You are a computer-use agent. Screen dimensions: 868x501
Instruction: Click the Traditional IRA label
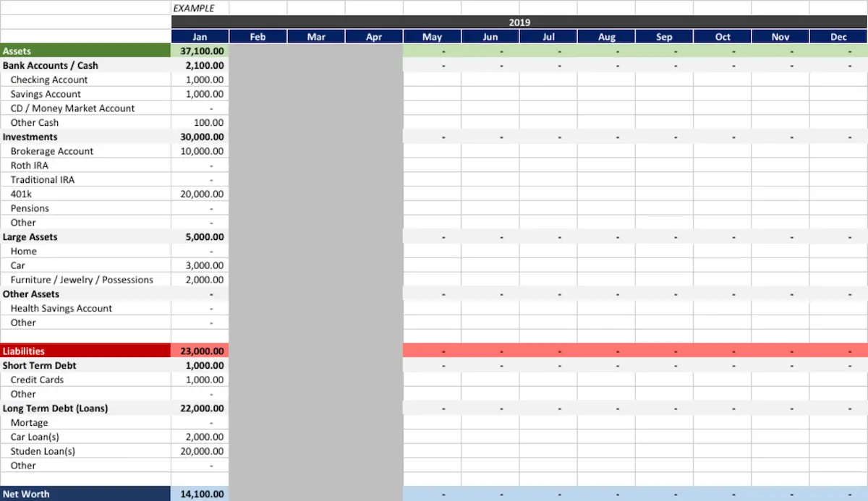click(43, 180)
